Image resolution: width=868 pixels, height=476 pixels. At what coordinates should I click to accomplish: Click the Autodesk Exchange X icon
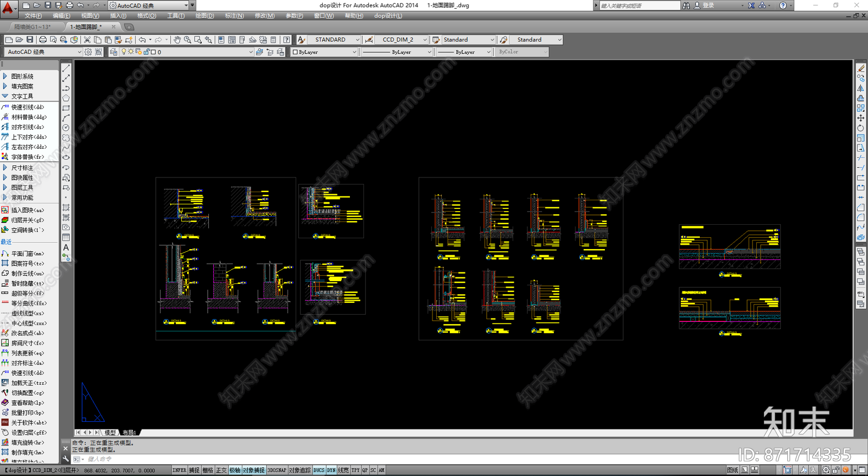[751, 5]
